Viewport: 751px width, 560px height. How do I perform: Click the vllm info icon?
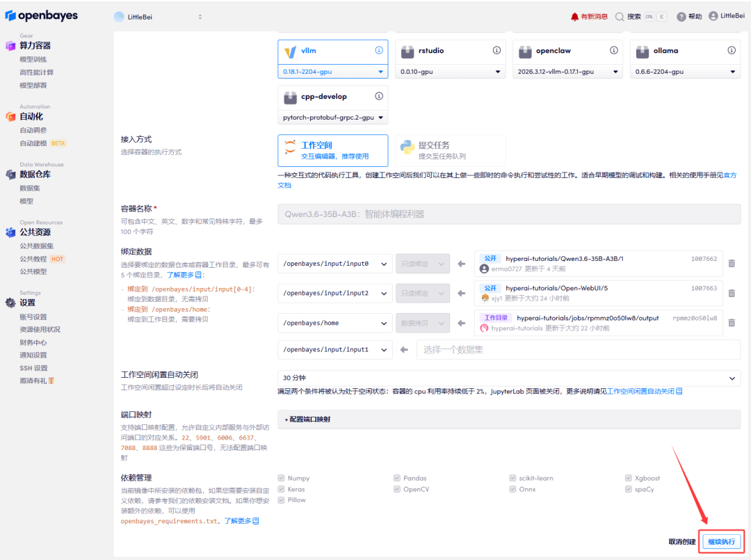click(x=379, y=50)
